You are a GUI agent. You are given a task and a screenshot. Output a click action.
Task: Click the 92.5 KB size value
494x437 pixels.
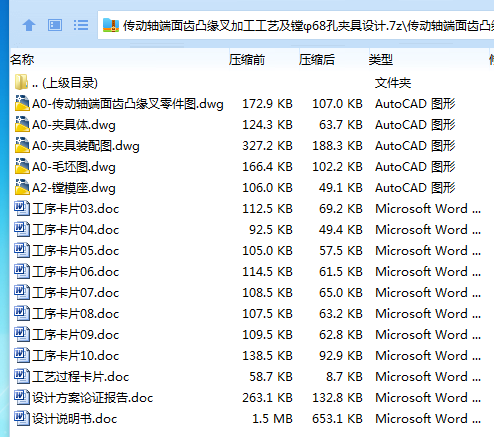point(271,230)
